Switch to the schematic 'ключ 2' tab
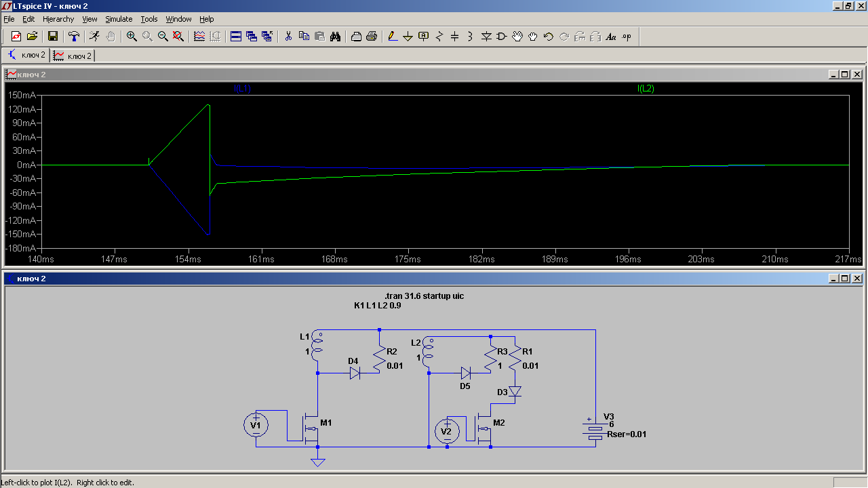868x488 pixels. coord(26,55)
